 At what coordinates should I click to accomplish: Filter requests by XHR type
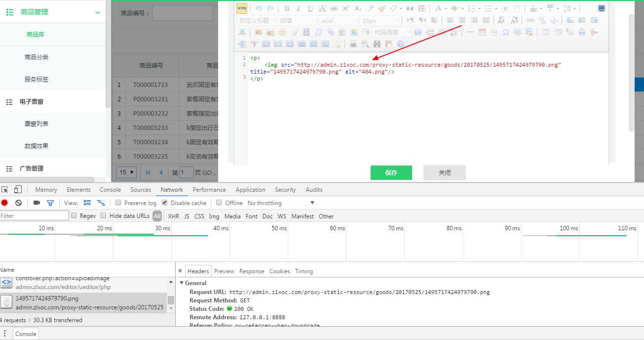tap(173, 216)
